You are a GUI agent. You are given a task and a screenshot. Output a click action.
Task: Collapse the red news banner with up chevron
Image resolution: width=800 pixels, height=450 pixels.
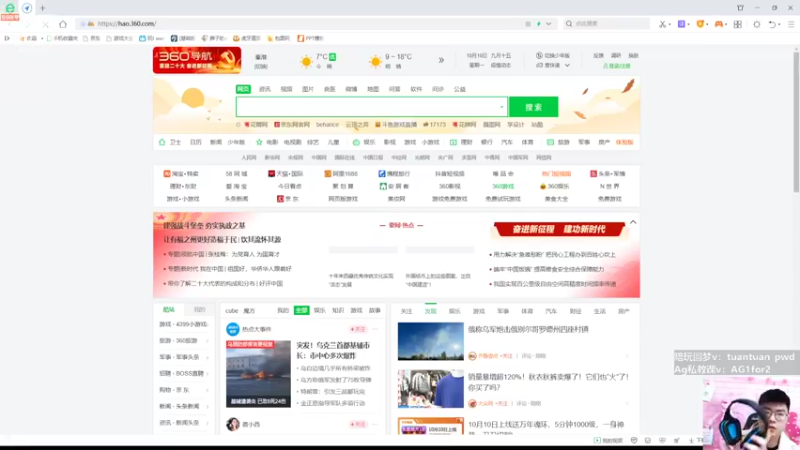pos(633,222)
